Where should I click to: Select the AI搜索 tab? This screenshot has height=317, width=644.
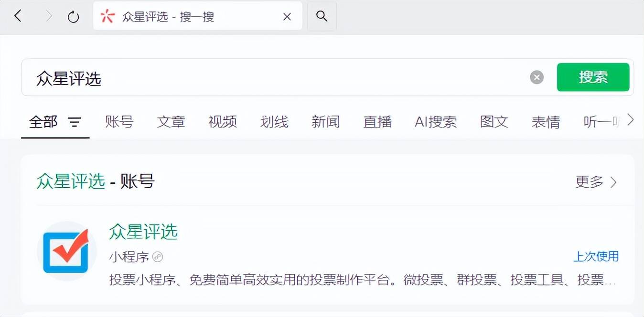435,122
